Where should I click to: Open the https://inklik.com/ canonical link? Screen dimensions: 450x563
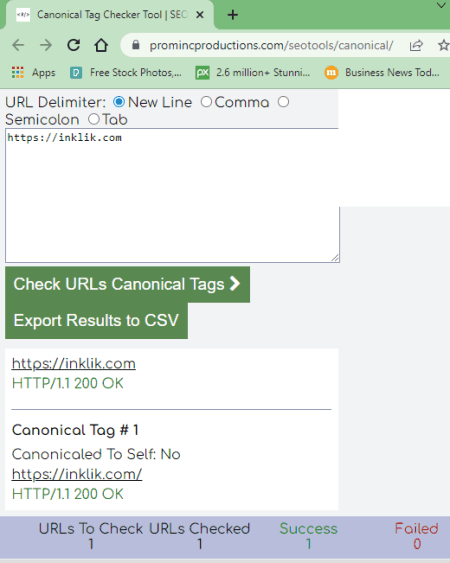pyautogui.click(x=77, y=474)
